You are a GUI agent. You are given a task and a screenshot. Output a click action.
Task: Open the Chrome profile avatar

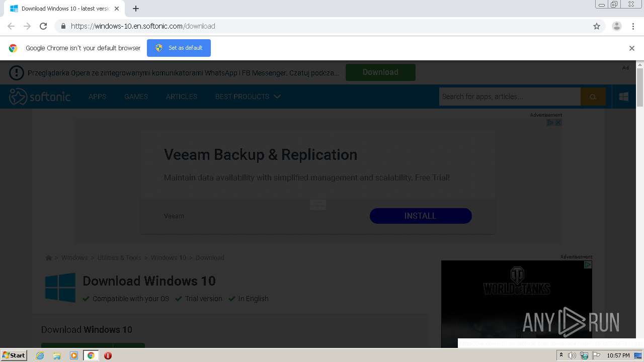point(616,26)
